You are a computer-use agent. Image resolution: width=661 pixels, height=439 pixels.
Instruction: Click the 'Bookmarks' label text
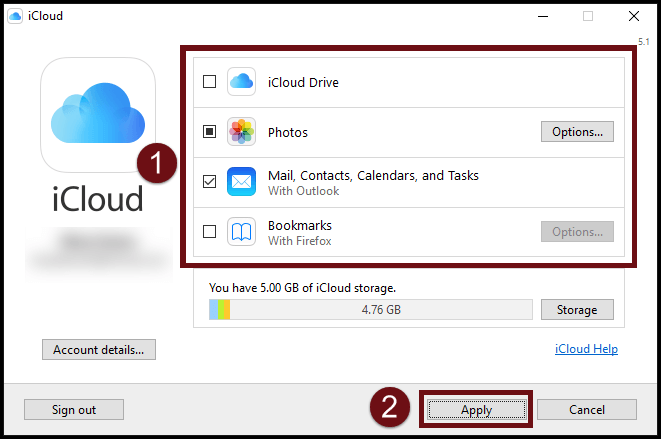point(300,226)
